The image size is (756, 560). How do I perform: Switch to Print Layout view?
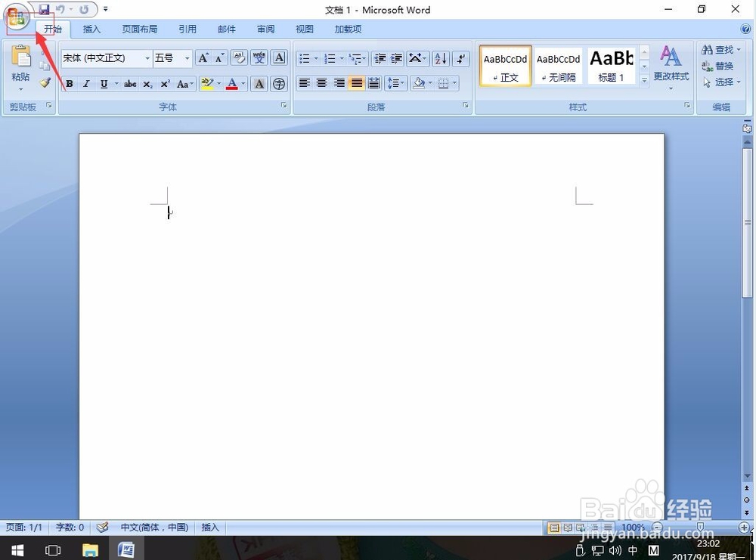(554, 528)
